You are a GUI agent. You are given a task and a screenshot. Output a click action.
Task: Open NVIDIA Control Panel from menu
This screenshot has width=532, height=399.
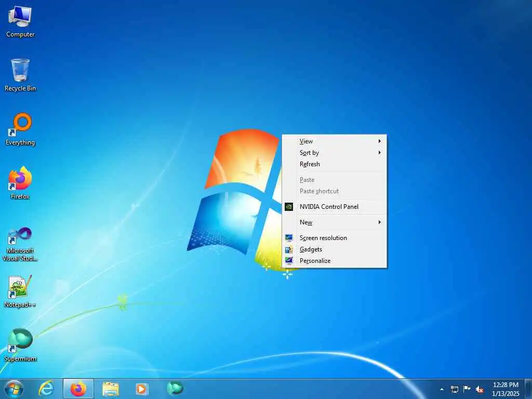pos(334,207)
